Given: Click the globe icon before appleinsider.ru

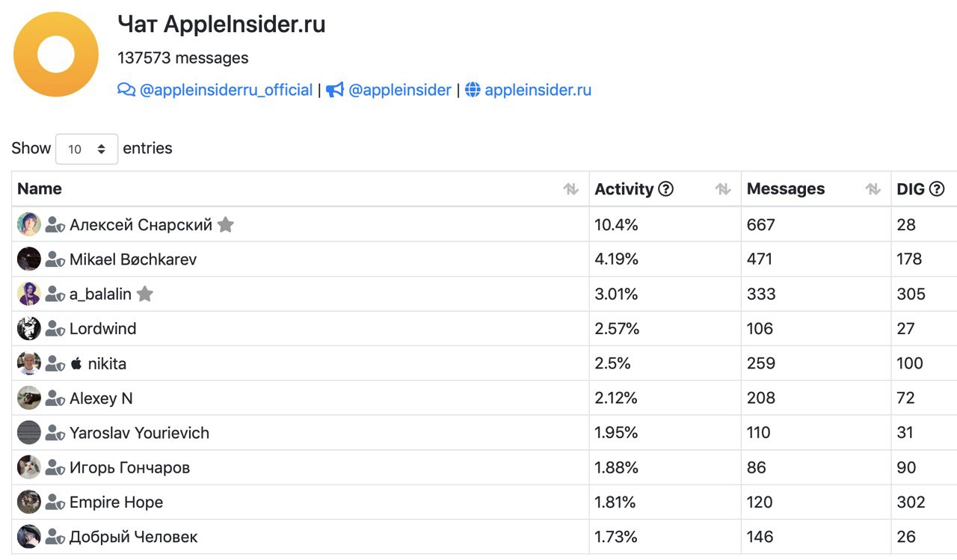Looking at the screenshot, I should (473, 90).
